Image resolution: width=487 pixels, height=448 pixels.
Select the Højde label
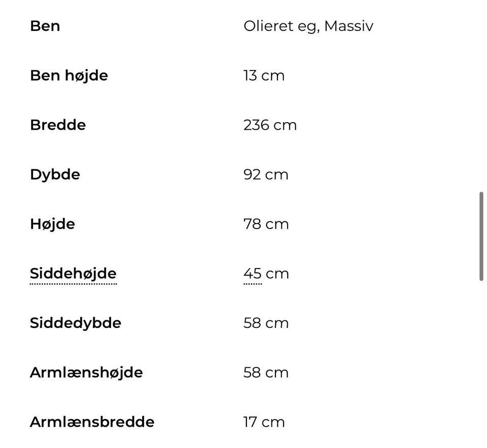(x=52, y=224)
